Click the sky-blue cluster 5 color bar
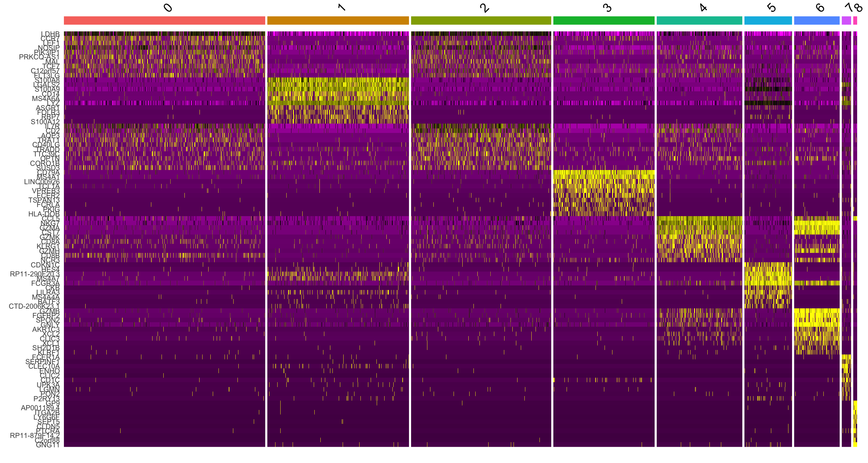868x463 pixels. click(x=768, y=20)
